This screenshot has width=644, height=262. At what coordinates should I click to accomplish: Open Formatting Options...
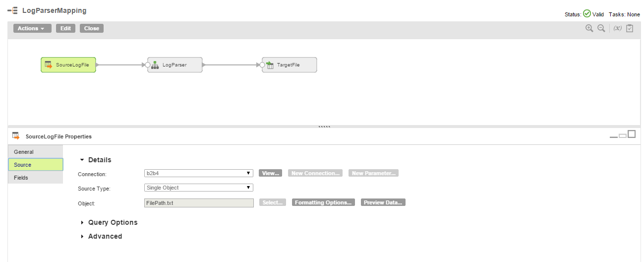323,202
